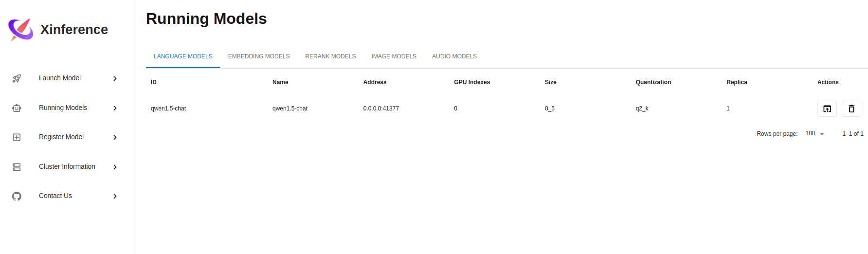Select the qwen1.5-chat ID cell
This screenshot has height=254, width=868.
[168, 109]
